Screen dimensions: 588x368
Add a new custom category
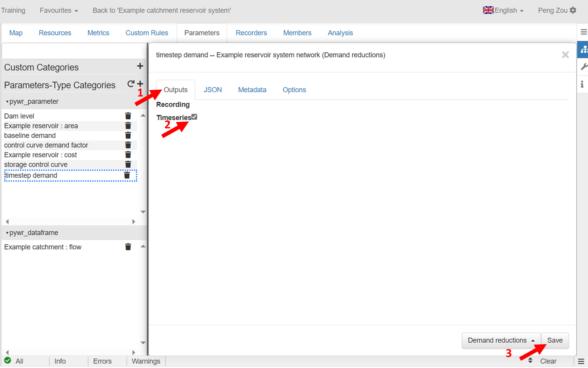140,66
